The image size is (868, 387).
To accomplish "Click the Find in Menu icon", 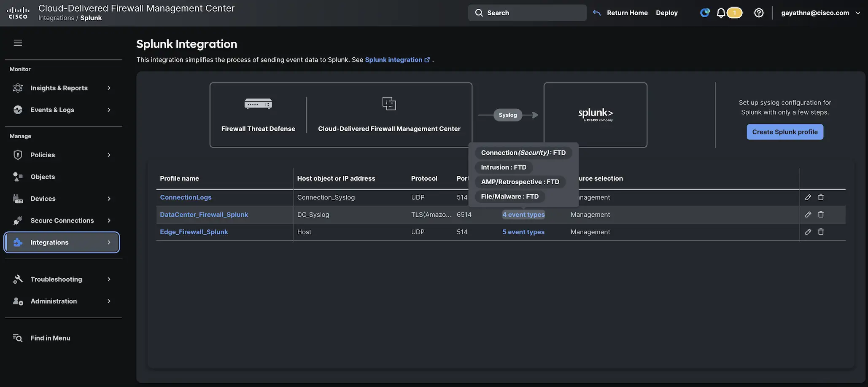I will [x=17, y=338].
